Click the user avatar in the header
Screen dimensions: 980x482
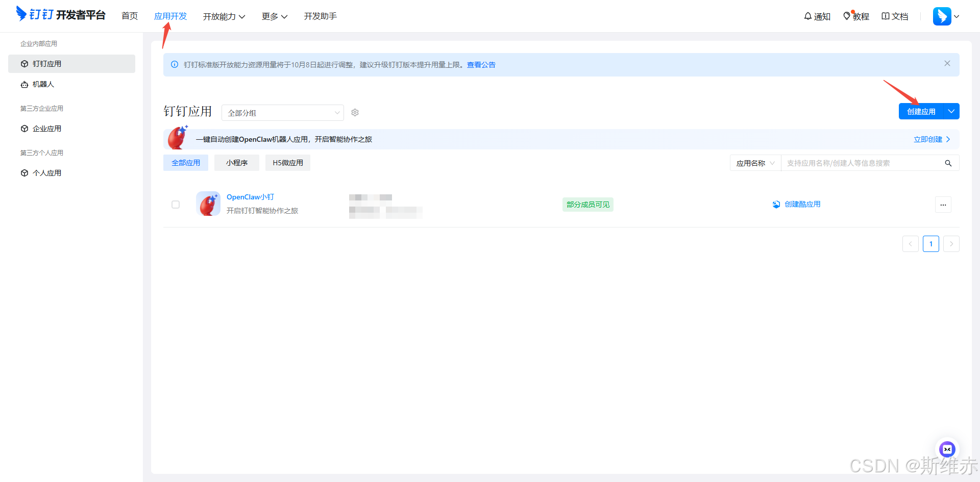(942, 16)
